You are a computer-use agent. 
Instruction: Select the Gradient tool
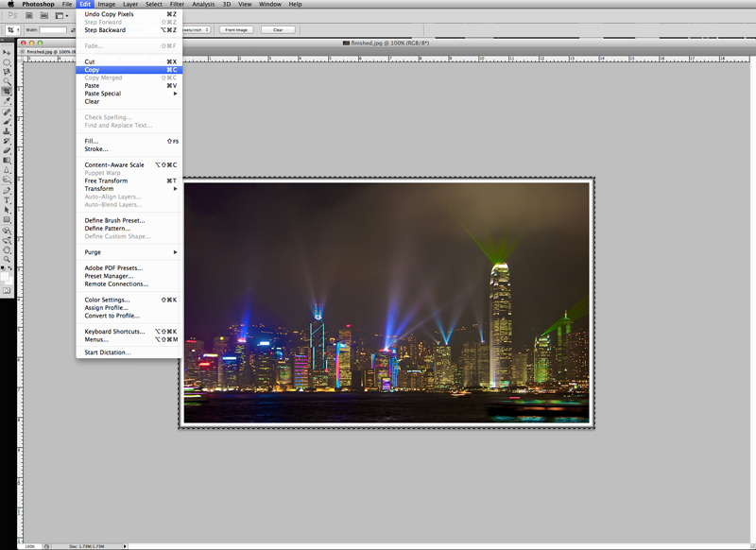(7, 161)
